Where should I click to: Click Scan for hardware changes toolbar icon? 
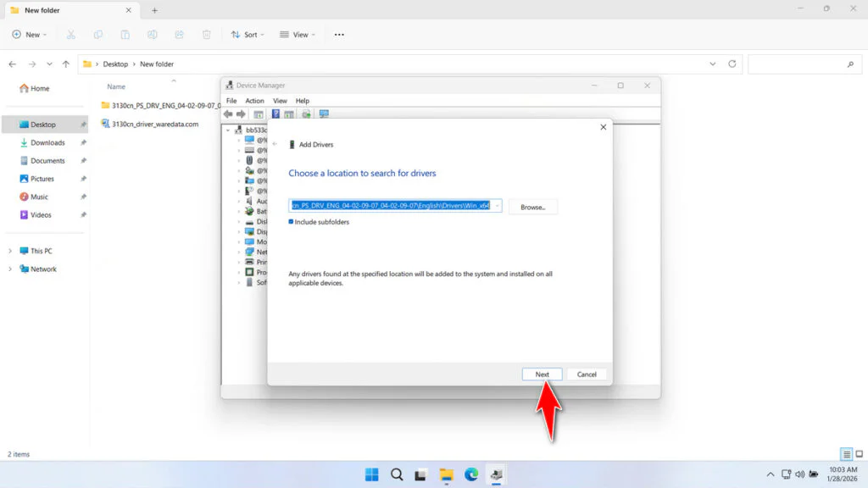(x=324, y=114)
